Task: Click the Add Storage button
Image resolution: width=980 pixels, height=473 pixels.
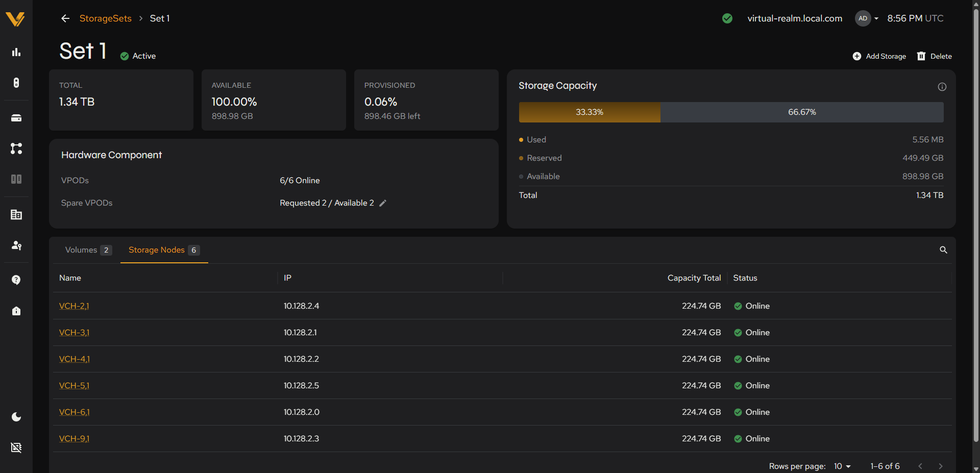Action: 879,56
